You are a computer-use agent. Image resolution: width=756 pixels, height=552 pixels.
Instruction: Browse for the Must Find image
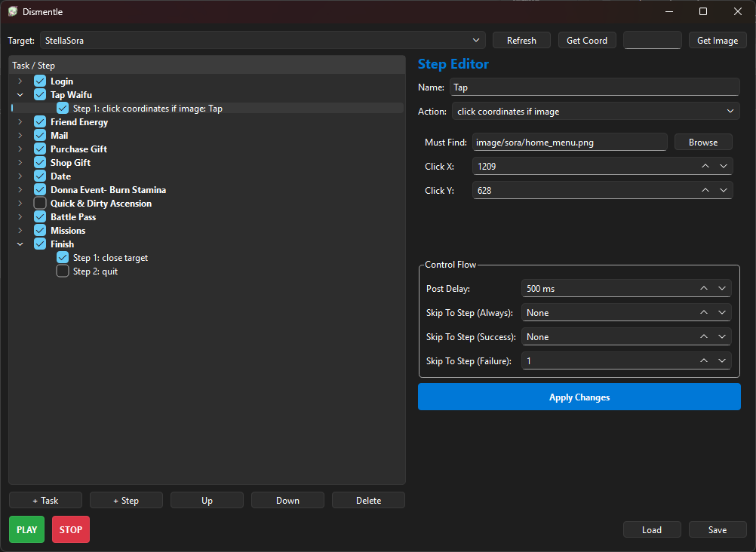(x=703, y=143)
